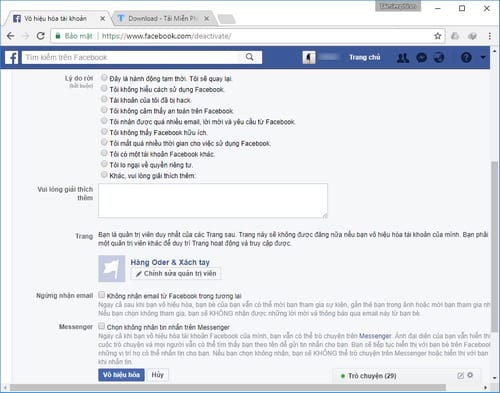Close the Vô hiệu hóa tài khoản tab

pyautogui.click(x=103, y=19)
